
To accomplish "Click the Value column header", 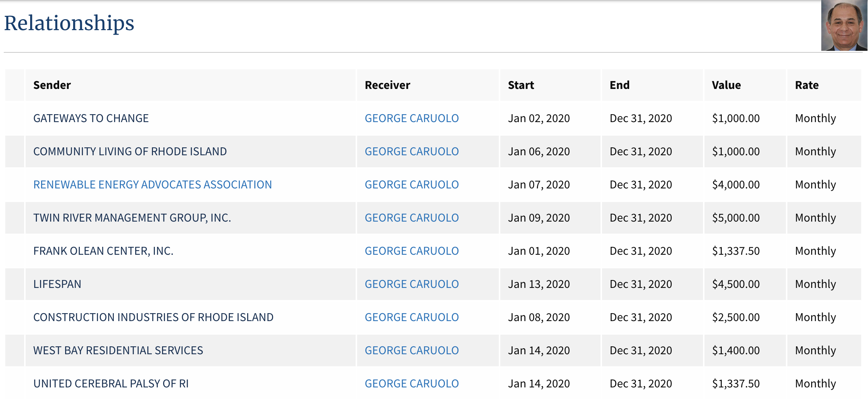I will (x=726, y=85).
